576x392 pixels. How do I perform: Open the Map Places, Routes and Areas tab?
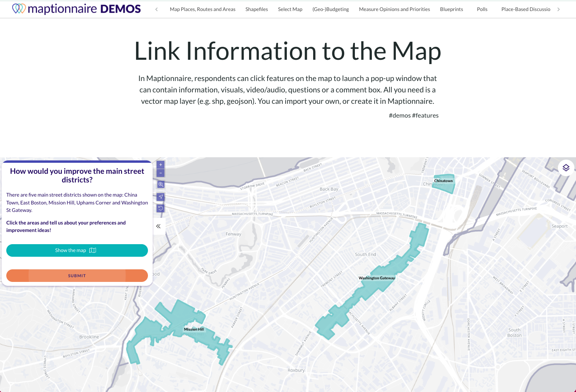point(203,9)
